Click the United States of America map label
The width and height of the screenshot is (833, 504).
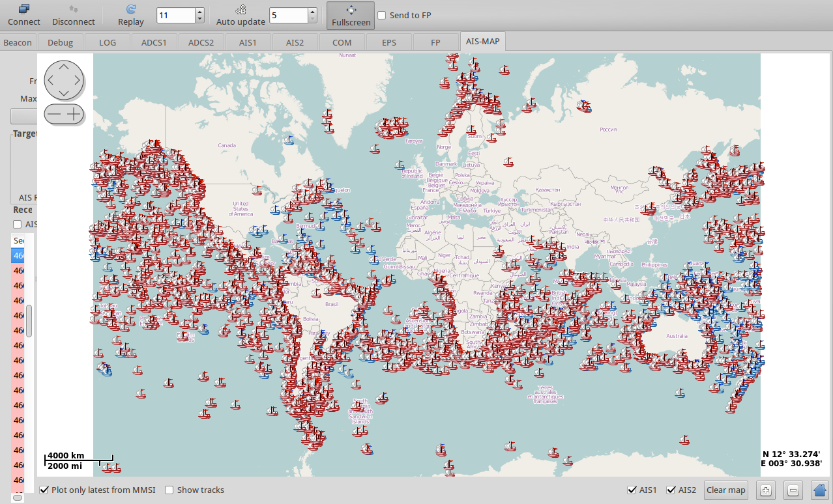[x=241, y=208]
